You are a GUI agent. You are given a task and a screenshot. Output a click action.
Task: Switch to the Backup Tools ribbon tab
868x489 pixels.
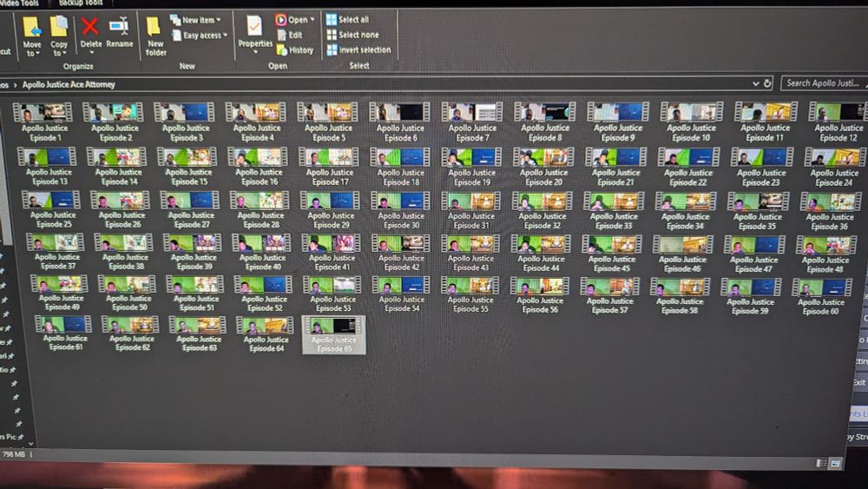81,3
